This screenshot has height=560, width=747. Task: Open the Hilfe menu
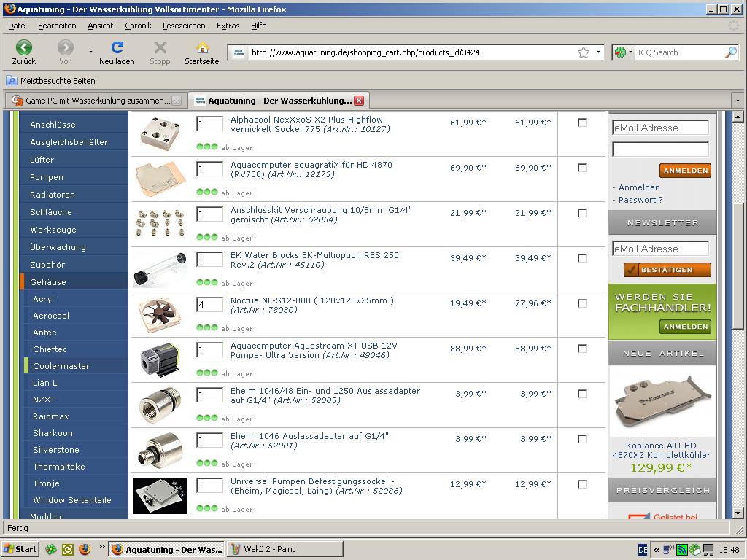point(259,26)
